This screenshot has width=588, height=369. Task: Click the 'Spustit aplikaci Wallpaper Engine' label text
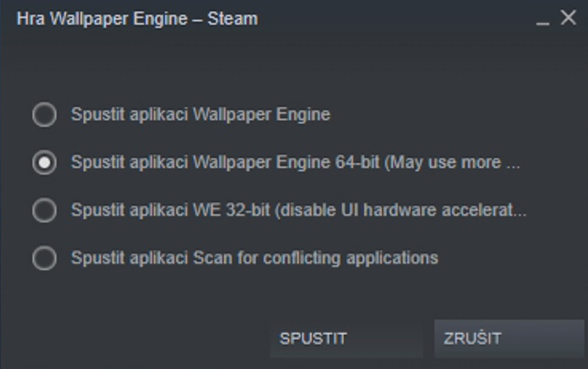pyautogui.click(x=200, y=114)
